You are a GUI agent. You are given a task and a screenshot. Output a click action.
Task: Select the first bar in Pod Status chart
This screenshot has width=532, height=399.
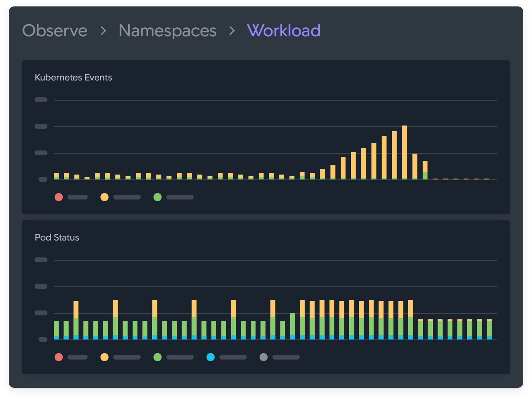pos(56,330)
